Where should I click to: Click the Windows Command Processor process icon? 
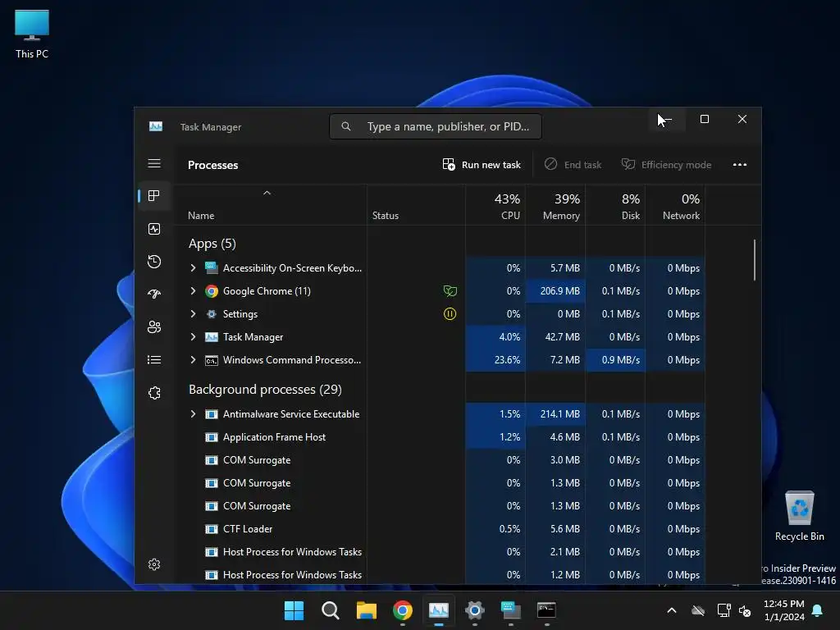coord(212,361)
